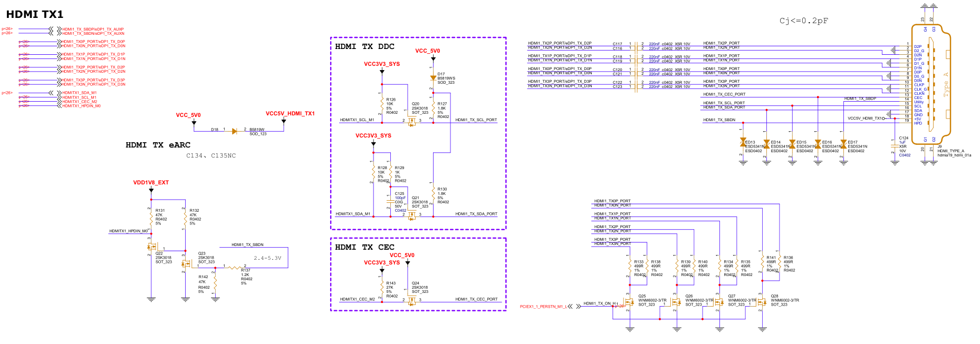Image resolution: width=980 pixels, height=344 pixels.
Task: Select the Q21 MOSFET symbol
Action: point(412,215)
